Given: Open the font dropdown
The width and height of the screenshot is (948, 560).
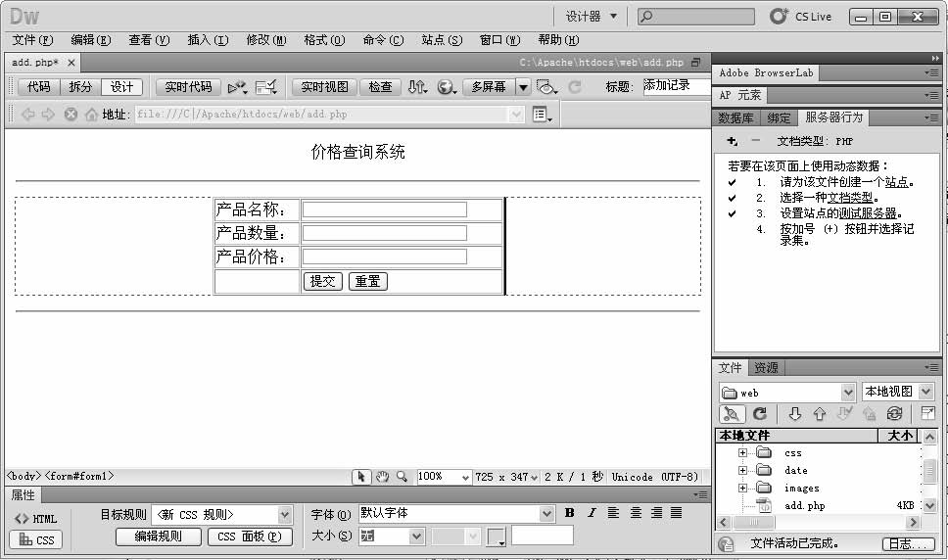Looking at the screenshot, I should (546, 514).
